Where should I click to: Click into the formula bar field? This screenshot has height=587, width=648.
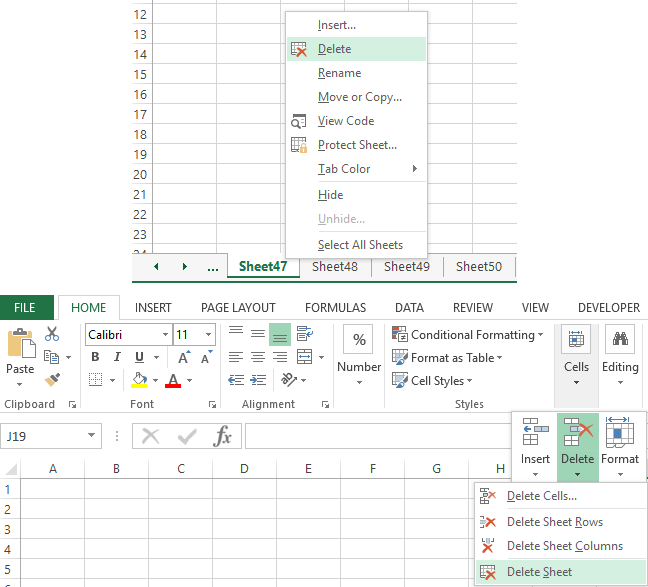tap(378, 436)
